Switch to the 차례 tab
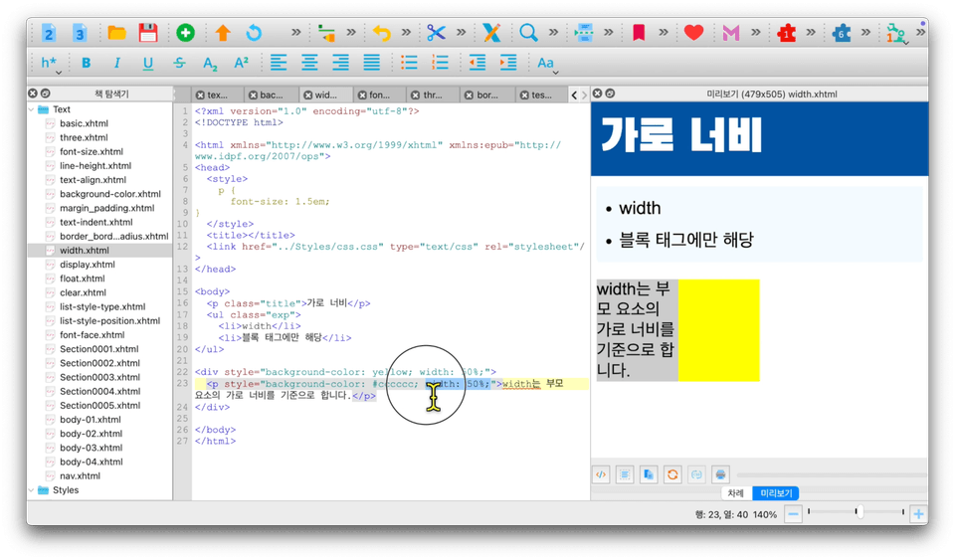The height and width of the screenshot is (560, 955). coord(736,493)
